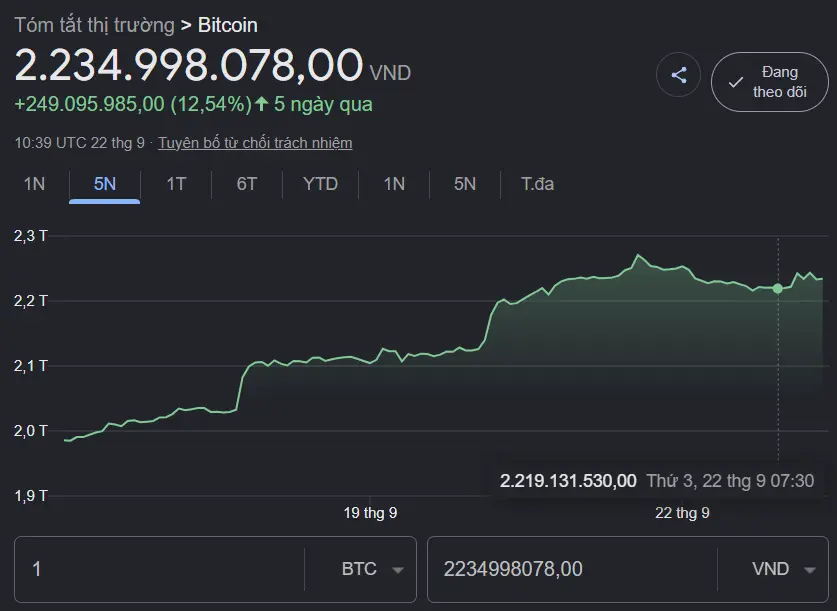Image resolution: width=837 pixels, height=611 pixels.
Task: Click the '22 thg 9' axis label
Action: (x=682, y=513)
